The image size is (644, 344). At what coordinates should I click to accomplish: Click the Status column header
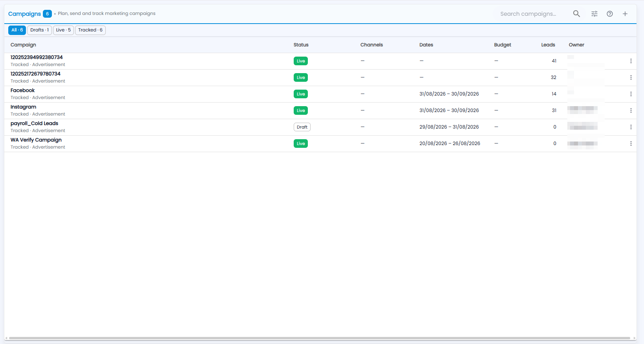pyautogui.click(x=301, y=45)
